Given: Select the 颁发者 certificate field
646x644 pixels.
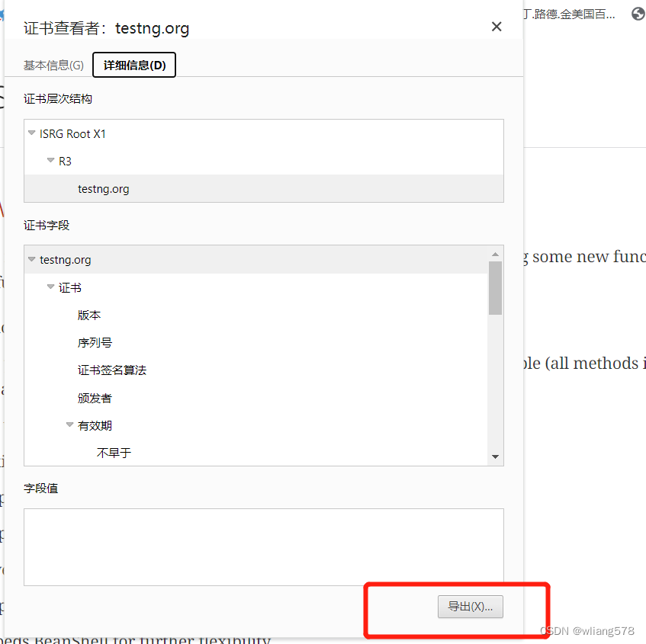Looking at the screenshot, I should [94, 397].
